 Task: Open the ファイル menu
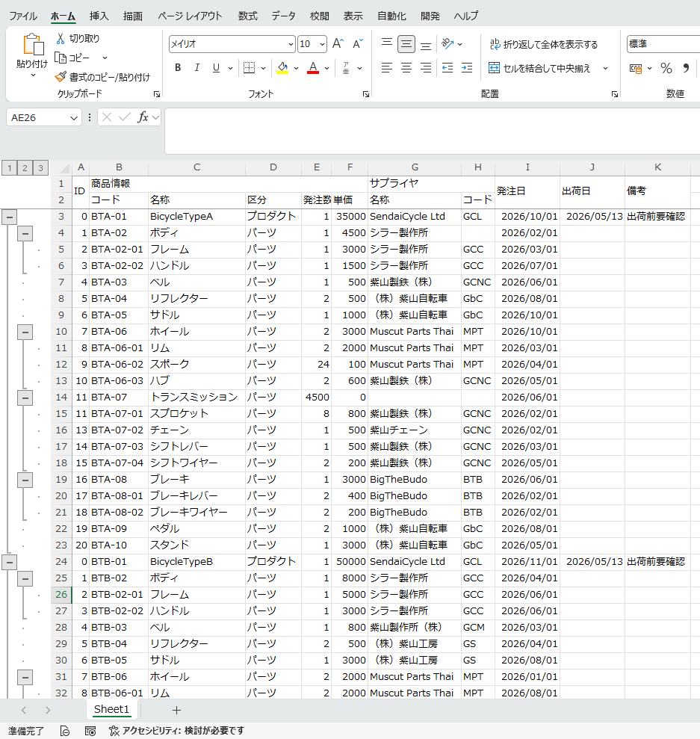coord(23,16)
